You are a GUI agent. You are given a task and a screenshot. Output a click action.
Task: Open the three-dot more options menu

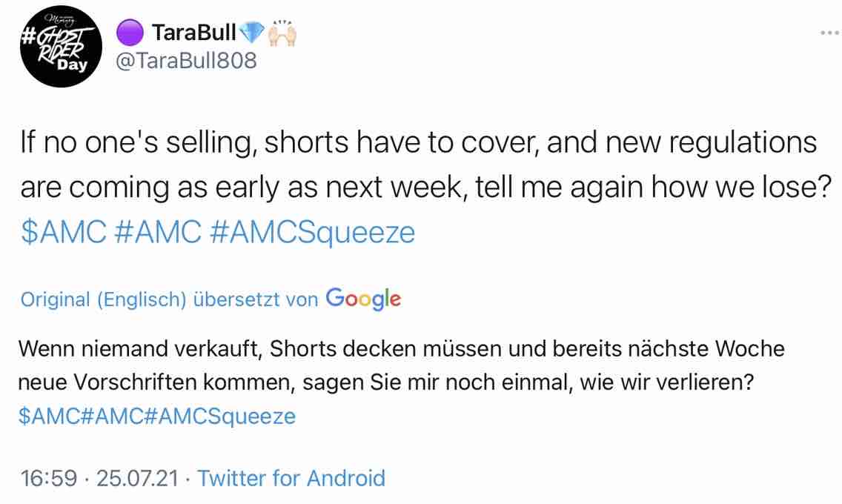pyautogui.click(x=827, y=33)
